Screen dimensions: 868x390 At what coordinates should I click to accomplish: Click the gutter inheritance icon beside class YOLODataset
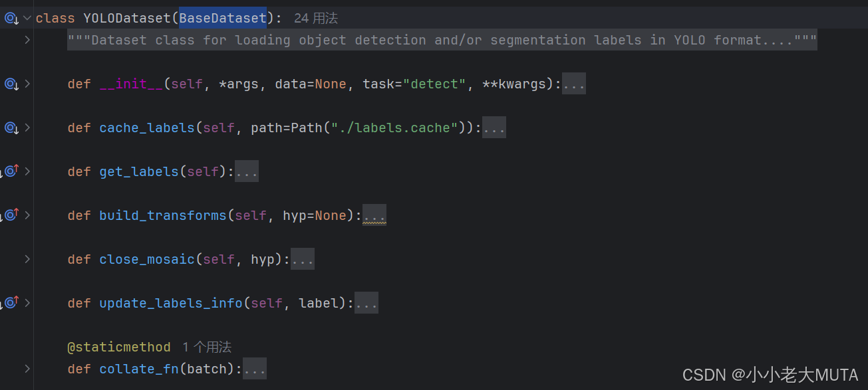pos(11,18)
